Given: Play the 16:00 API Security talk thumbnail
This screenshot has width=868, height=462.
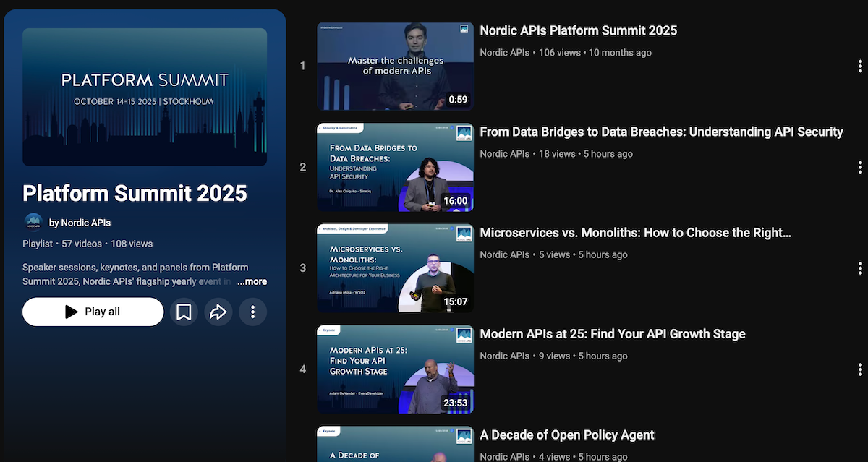Looking at the screenshot, I should (395, 168).
